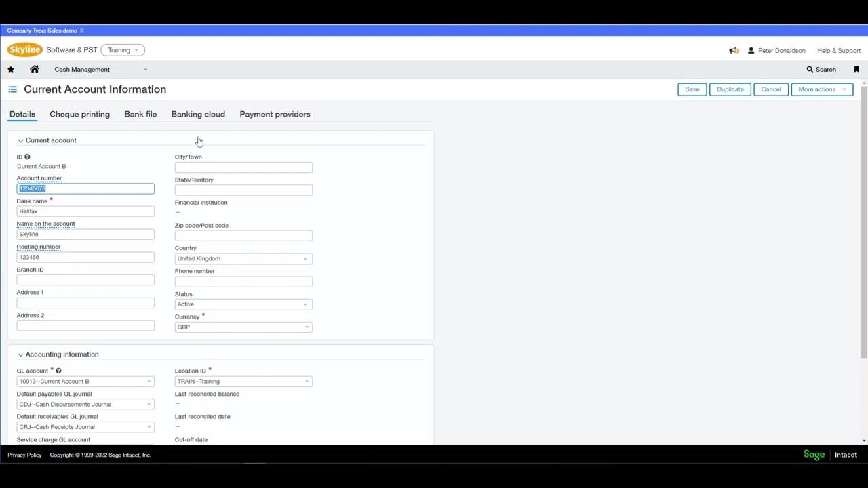
Task: Click the Account number field
Action: [85, 188]
